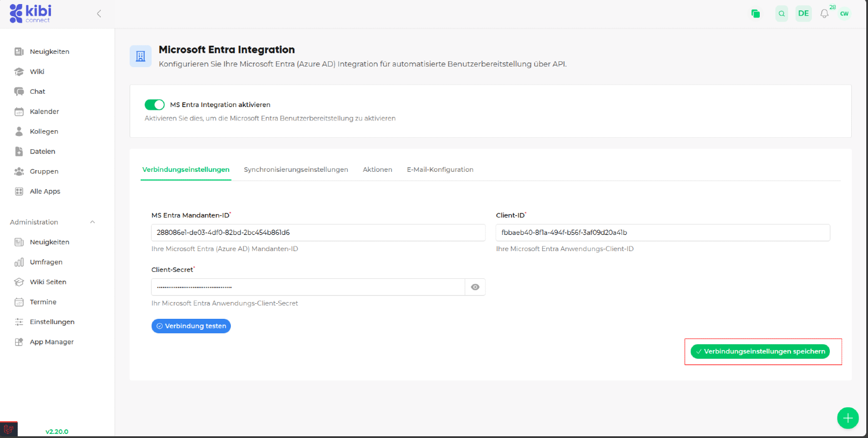Click the search magnifier icon in header

tap(782, 13)
